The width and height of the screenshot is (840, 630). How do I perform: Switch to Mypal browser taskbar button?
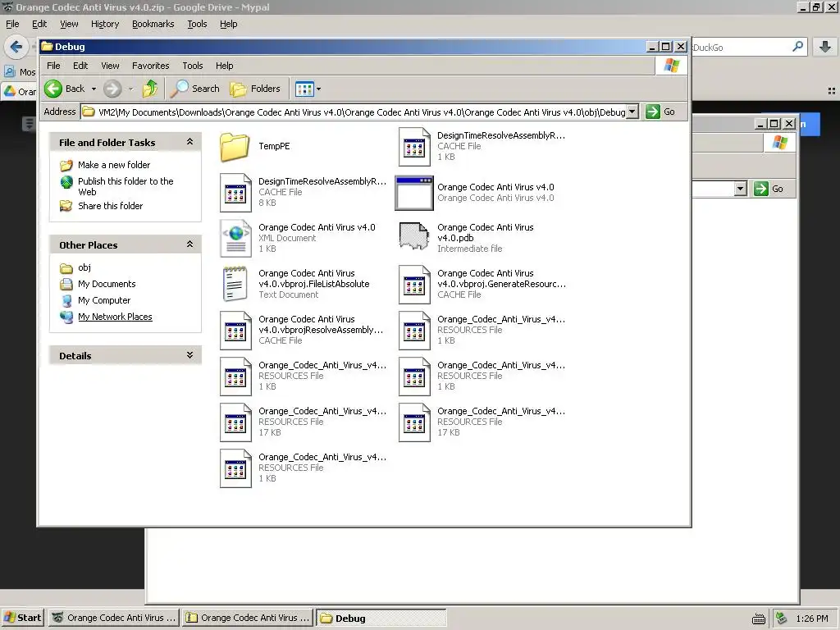(x=113, y=618)
